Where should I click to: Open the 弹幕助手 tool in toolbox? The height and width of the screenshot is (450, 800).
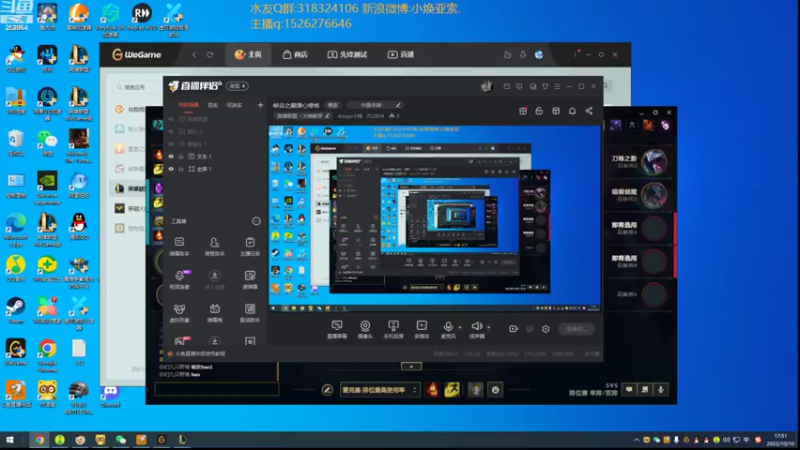(x=180, y=246)
